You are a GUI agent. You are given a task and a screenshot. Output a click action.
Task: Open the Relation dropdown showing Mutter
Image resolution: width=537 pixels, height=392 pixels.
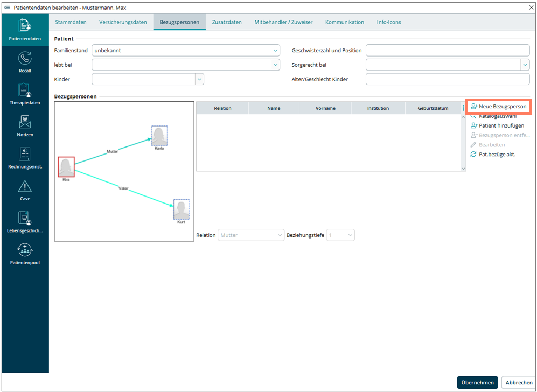(251, 235)
